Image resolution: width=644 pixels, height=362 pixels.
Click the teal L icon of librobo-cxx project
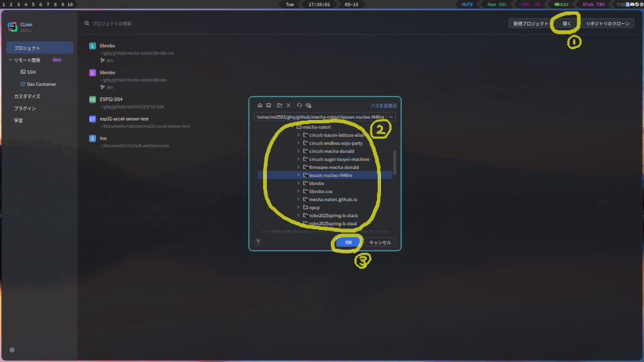(93, 46)
